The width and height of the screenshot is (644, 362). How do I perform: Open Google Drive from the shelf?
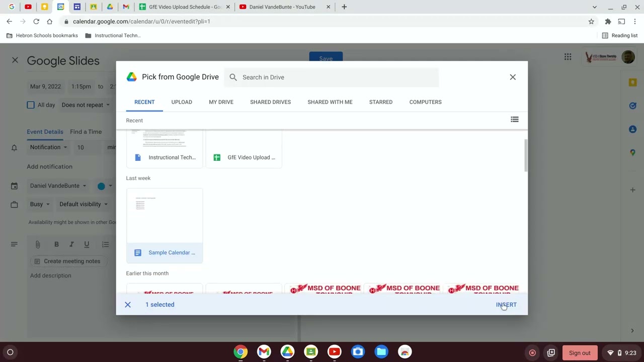(287, 352)
